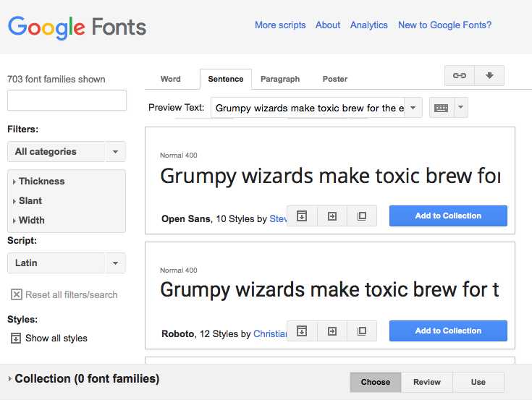Screen dimensions: 532x400
Task: Select the Sentence tab
Action: point(226,79)
